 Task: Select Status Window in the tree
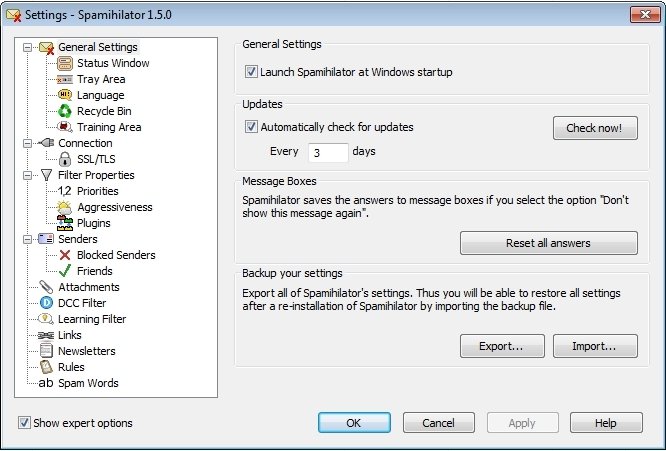coord(113,63)
